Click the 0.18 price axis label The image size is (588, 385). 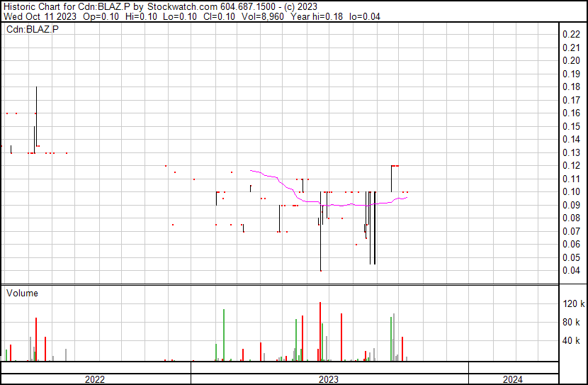coord(570,87)
